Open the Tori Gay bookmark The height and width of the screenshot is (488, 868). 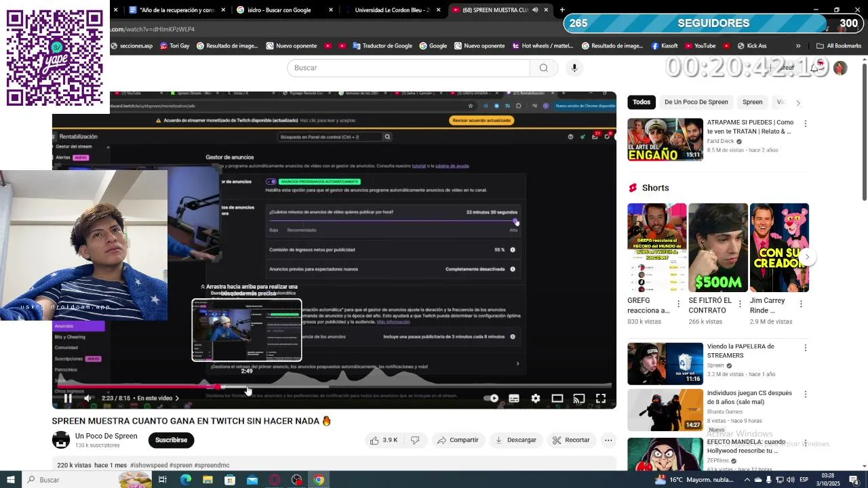[174, 46]
